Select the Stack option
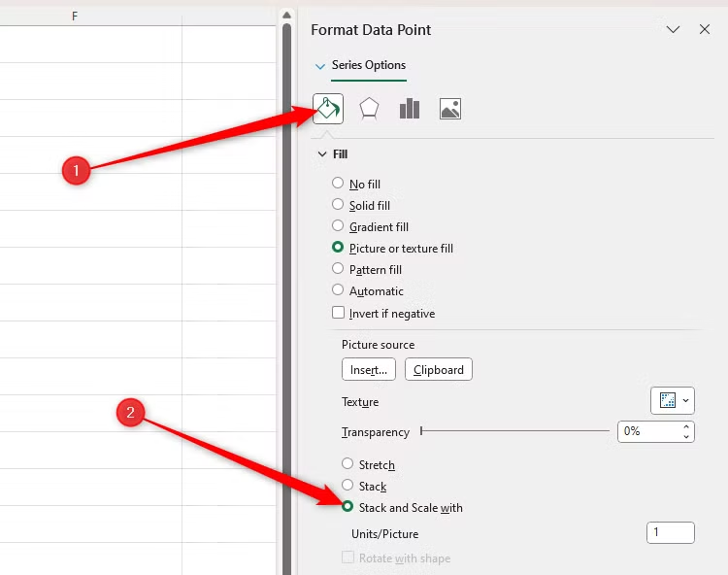This screenshot has height=575, width=728. tap(347, 485)
